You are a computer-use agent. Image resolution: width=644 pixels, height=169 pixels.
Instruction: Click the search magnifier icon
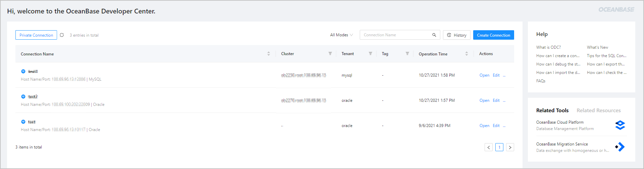coord(434,35)
